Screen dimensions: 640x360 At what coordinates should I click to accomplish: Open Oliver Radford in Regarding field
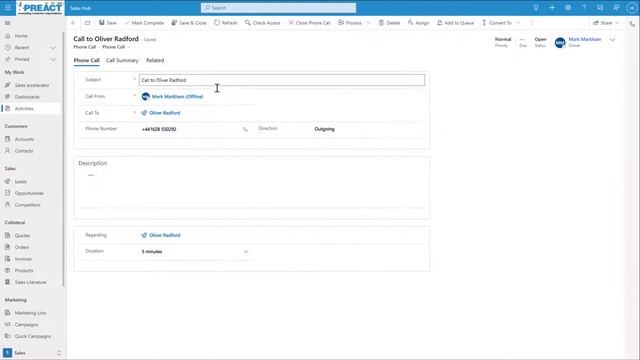pyautogui.click(x=164, y=235)
